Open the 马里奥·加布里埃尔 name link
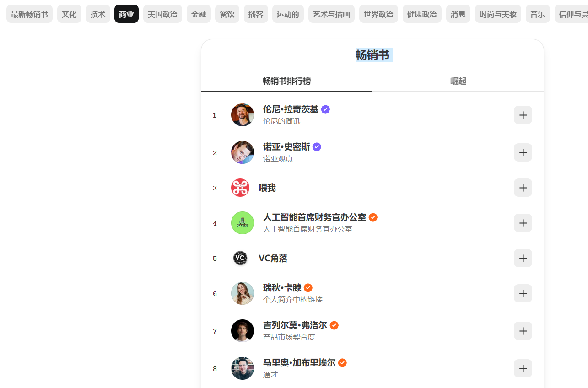 tap(299, 363)
